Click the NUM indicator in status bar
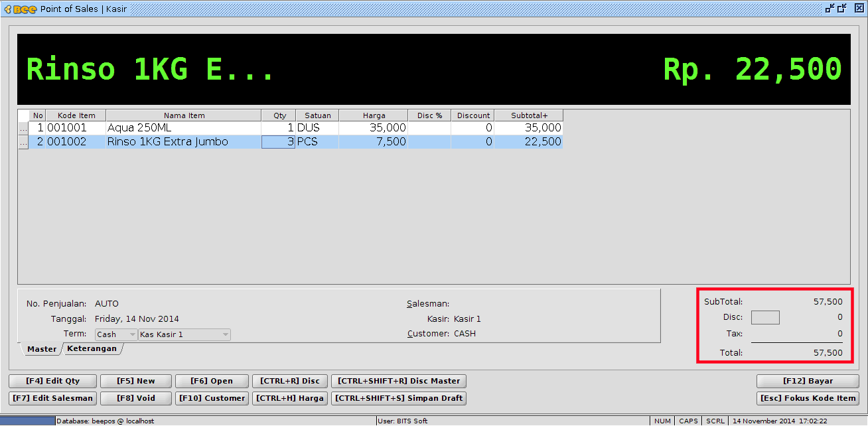 click(662, 421)
